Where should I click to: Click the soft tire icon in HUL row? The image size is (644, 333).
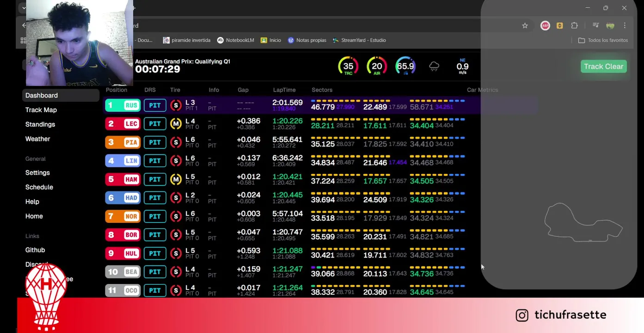coord(176,253)
